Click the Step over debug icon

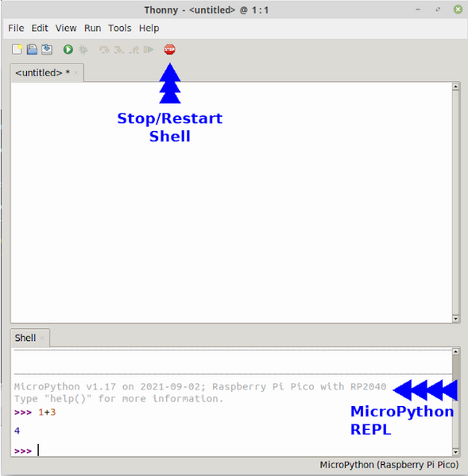(104, 49)
